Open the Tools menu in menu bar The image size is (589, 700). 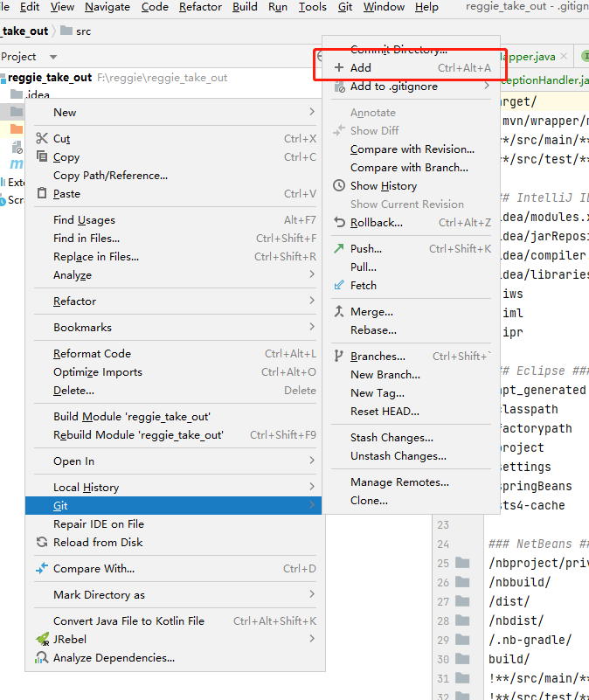[312, 7]
